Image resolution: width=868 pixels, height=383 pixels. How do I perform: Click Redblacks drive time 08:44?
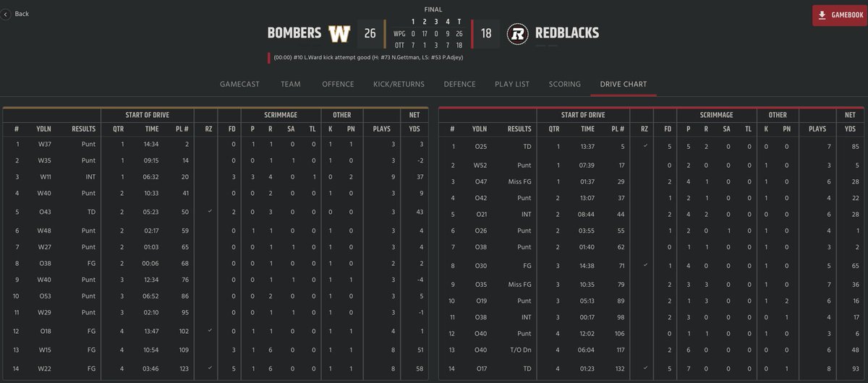pyautogui.click(x=588, y=215)
